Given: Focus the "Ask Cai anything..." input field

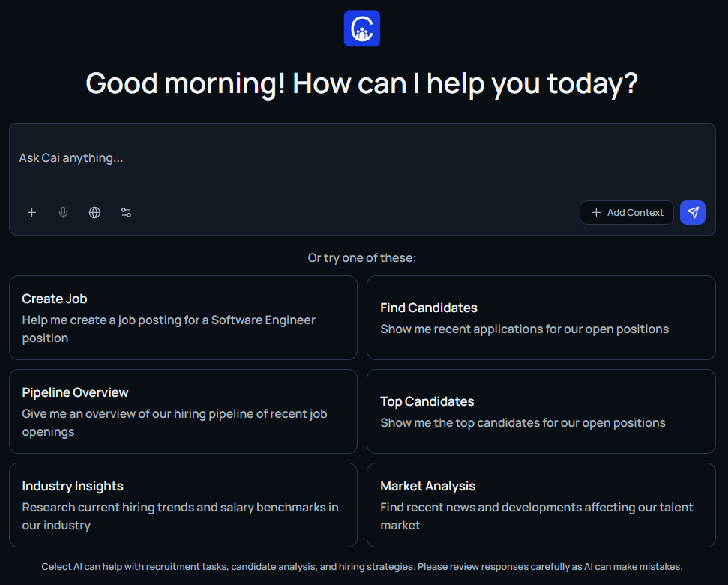Looking at the screenshot, I should [360, 158].
